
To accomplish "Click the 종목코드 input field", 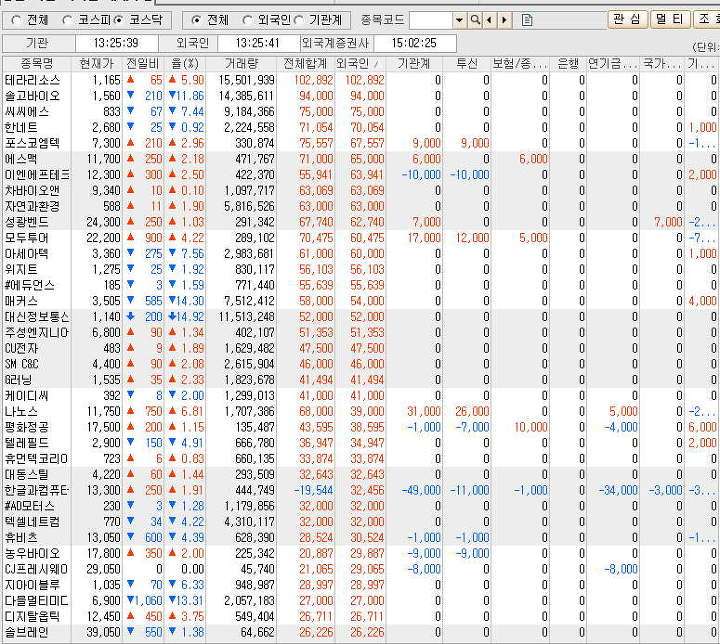I will pyautogui.click(x=431, y=20).
